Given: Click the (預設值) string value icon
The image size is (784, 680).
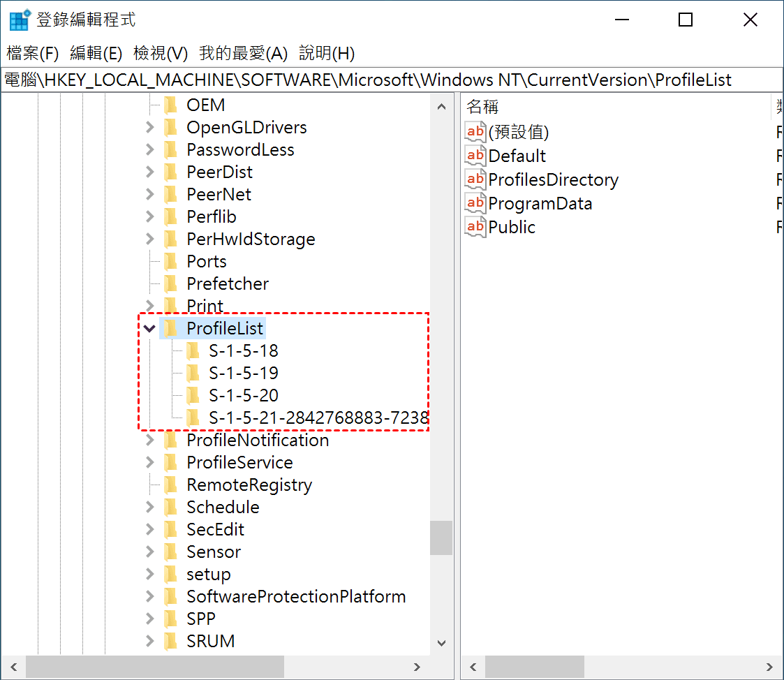Looking at the screenshot, I should tap(475, 132).
